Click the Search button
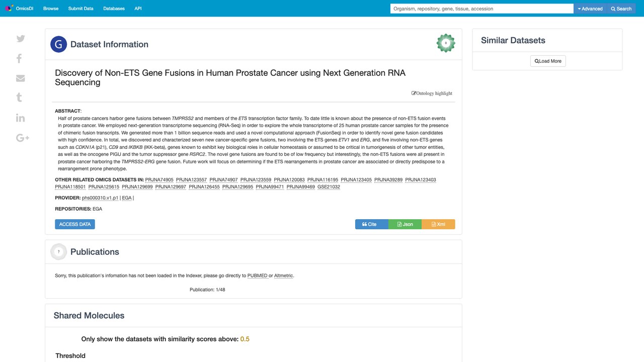Screen dimensions: 644x362 coord(621,9)
